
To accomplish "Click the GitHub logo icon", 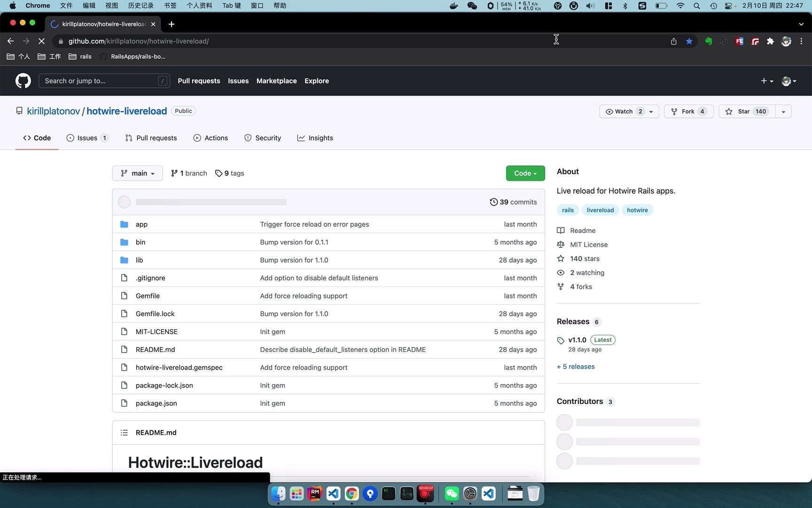I will coord(23,80).
